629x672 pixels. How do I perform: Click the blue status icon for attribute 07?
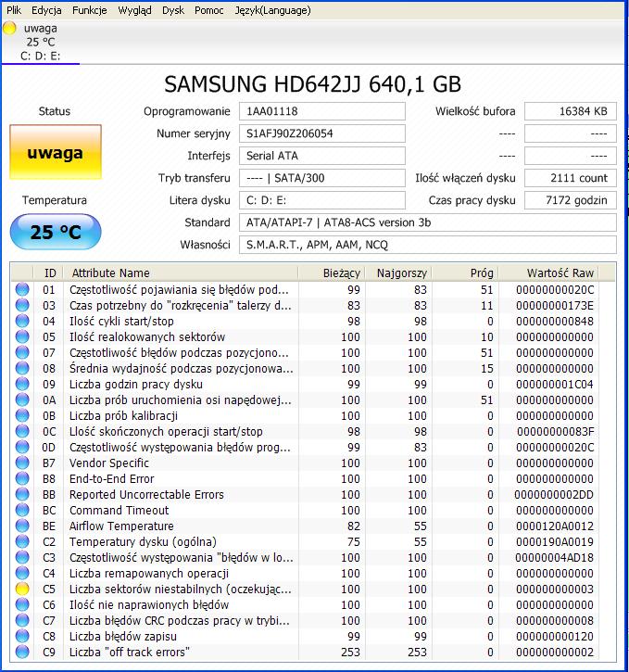22,353
